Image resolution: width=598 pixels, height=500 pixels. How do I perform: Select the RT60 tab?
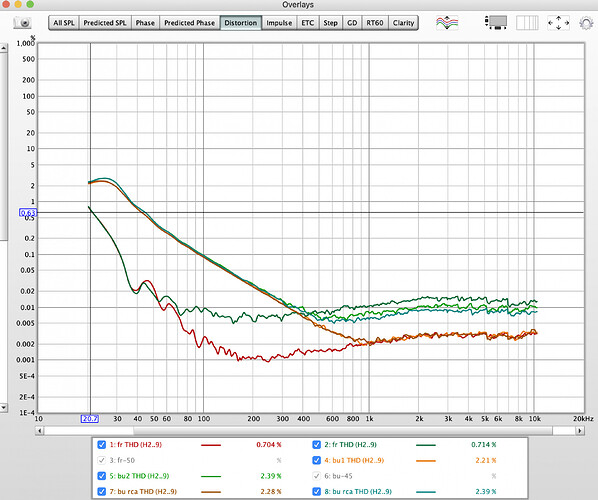[x=375, y=23]
